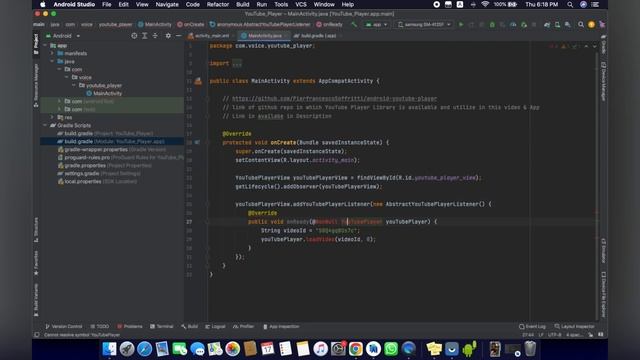Image resolution: width=640 pixels, height=360 pixels.
Task: Open the Refactor menu
Action: (218, 4)
